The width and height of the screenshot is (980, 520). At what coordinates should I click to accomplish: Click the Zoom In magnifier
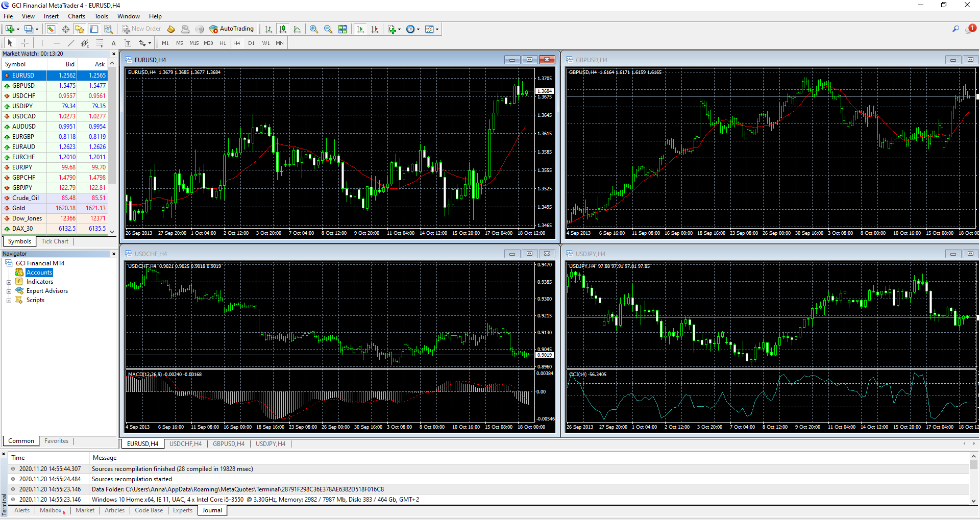314,29
